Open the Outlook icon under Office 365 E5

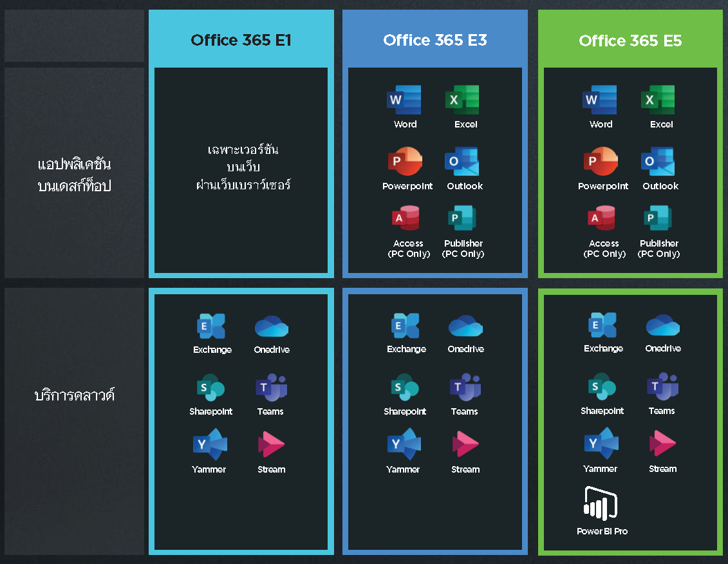[x=660, y=160]
